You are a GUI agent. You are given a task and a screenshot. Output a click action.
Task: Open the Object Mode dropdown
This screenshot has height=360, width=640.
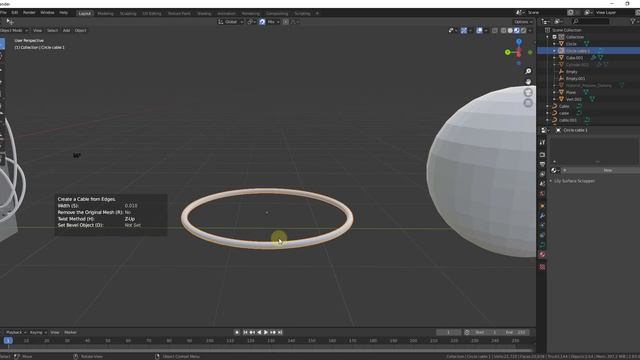pos(14,31)
